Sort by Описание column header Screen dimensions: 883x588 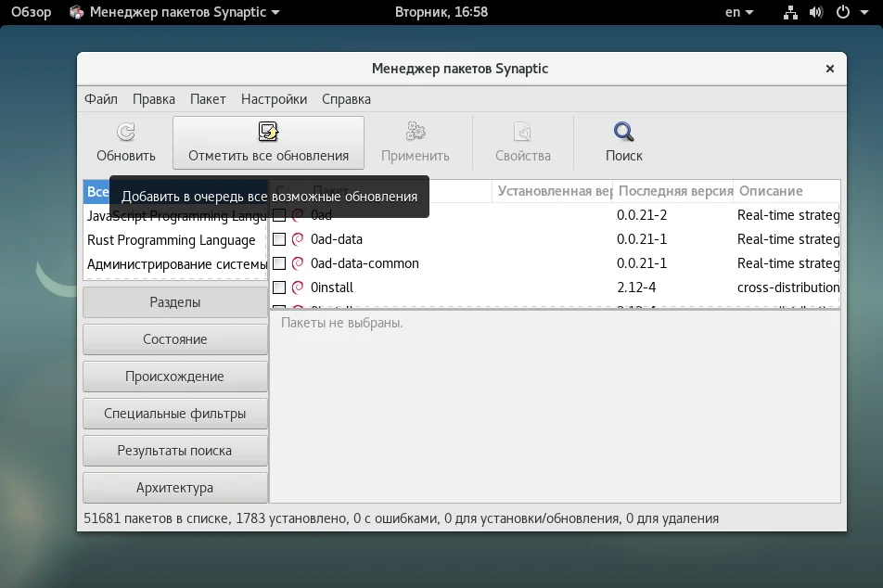787,191
